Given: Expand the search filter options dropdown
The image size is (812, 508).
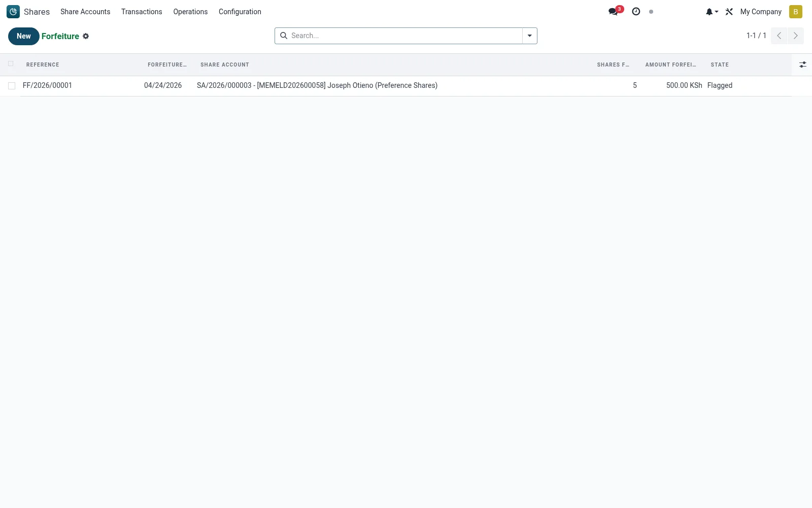Looking at the screenshot, I should [x=530, y=36].
